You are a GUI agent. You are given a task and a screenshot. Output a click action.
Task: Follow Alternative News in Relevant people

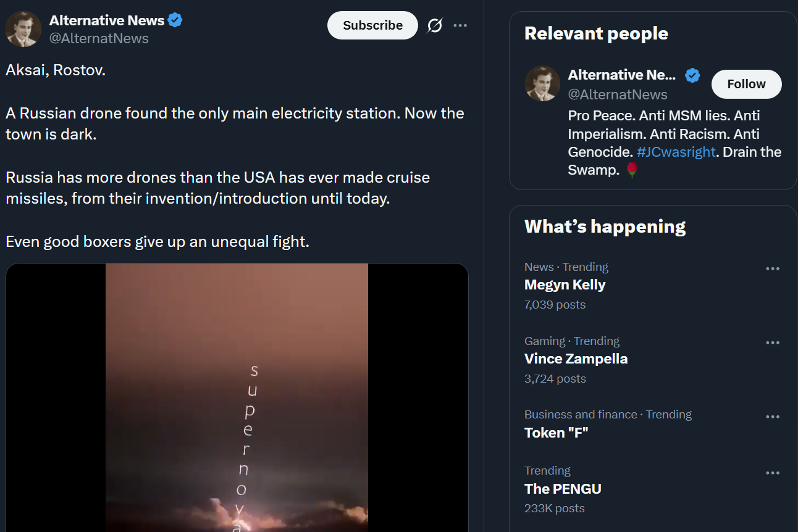(746, 84)
